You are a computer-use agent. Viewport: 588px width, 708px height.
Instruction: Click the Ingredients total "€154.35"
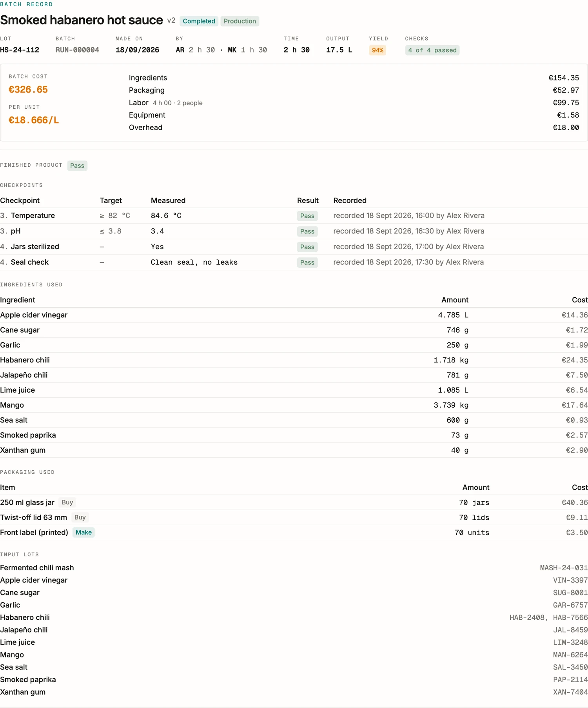pos(564,78)
